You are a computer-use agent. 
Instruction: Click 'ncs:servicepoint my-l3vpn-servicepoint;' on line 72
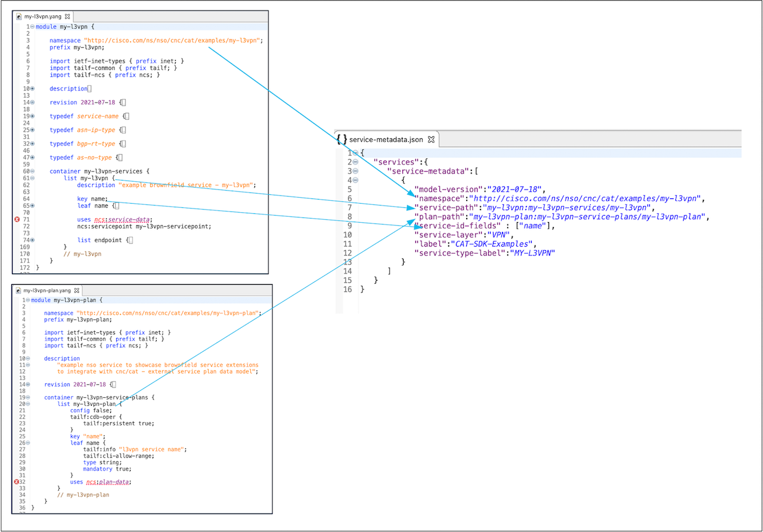pos(144,226)
